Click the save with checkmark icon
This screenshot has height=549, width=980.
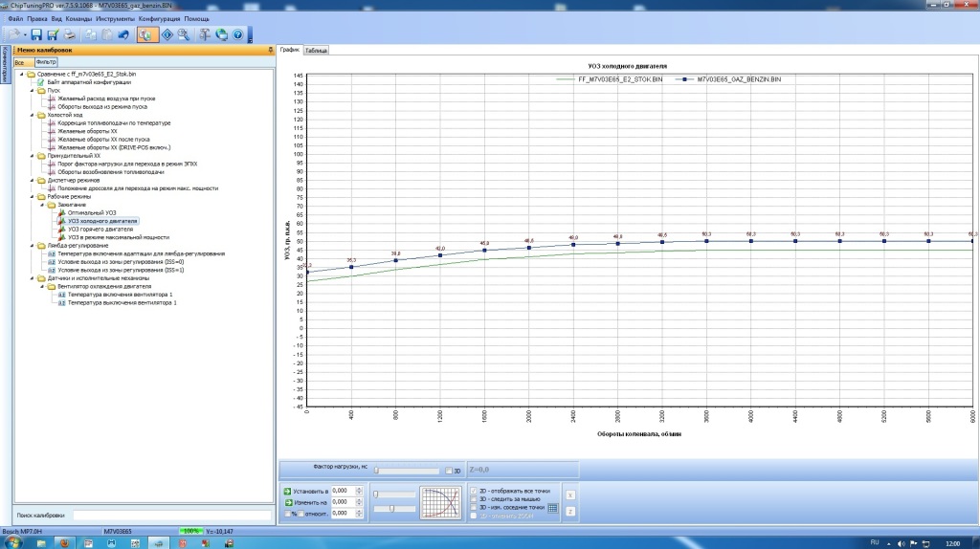(54, 35)
